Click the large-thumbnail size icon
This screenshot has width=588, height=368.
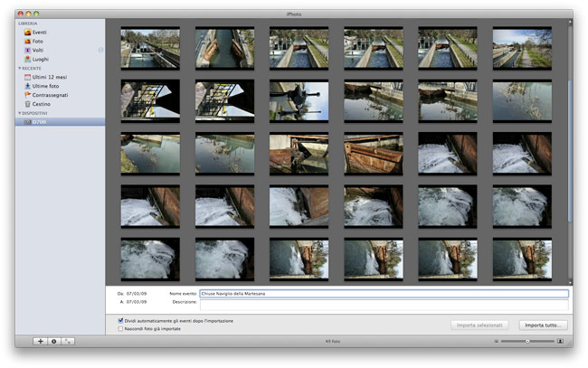click(x=560, y=341)
